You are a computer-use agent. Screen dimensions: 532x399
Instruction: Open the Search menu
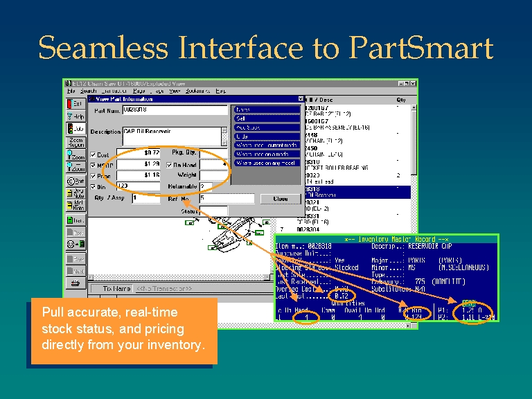[89, 91]
